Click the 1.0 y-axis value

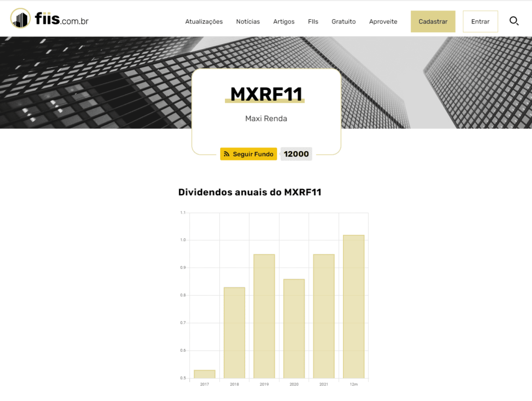pos(183,240)
